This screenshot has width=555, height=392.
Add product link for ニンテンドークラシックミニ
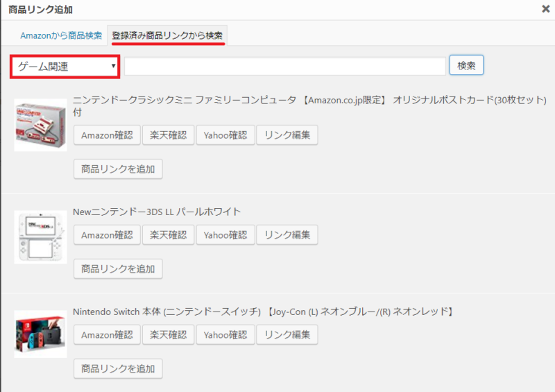[118, 169]
